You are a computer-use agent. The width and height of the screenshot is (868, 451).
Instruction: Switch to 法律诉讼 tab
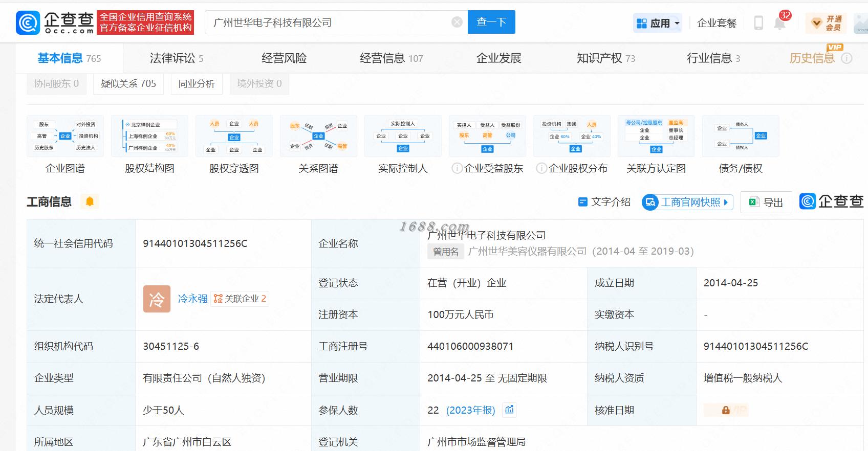coord(177,58)
